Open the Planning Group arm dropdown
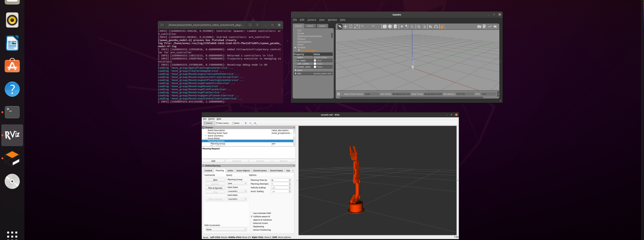Image resolution: width=644 pixels, height=240 pixels. pos(237,183)
